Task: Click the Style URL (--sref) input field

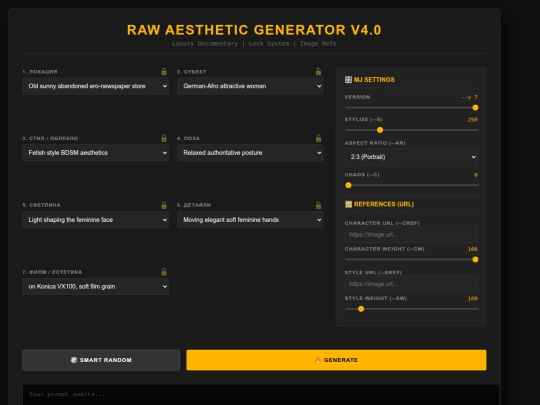Action: pyautogui.click(x=411, y=284)
